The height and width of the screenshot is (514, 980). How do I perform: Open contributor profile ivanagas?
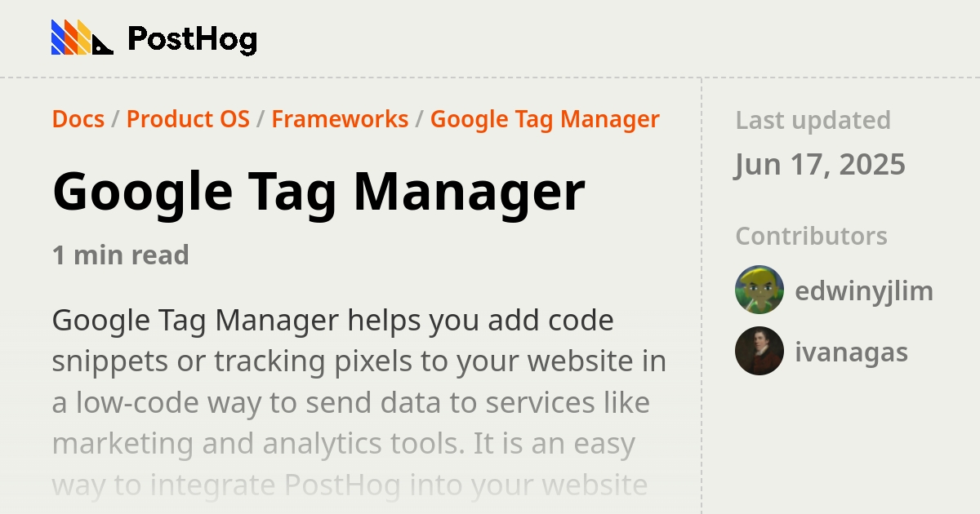[852, 352]
